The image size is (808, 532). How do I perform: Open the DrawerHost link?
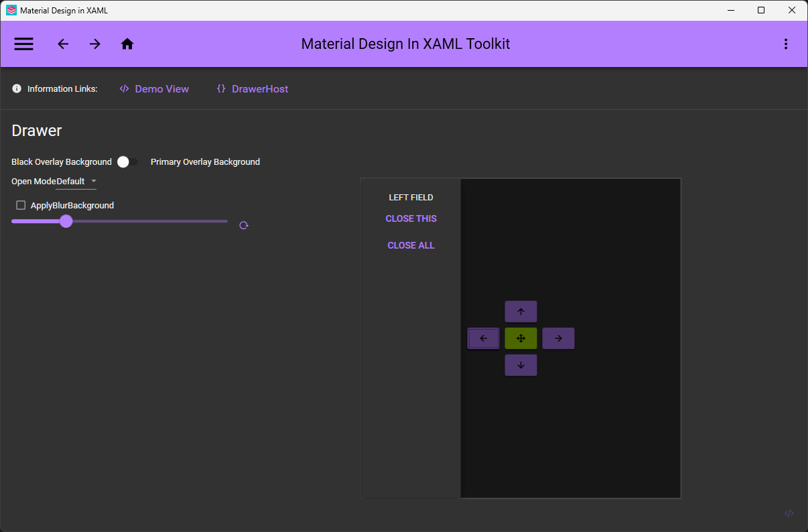click(253, 88)
